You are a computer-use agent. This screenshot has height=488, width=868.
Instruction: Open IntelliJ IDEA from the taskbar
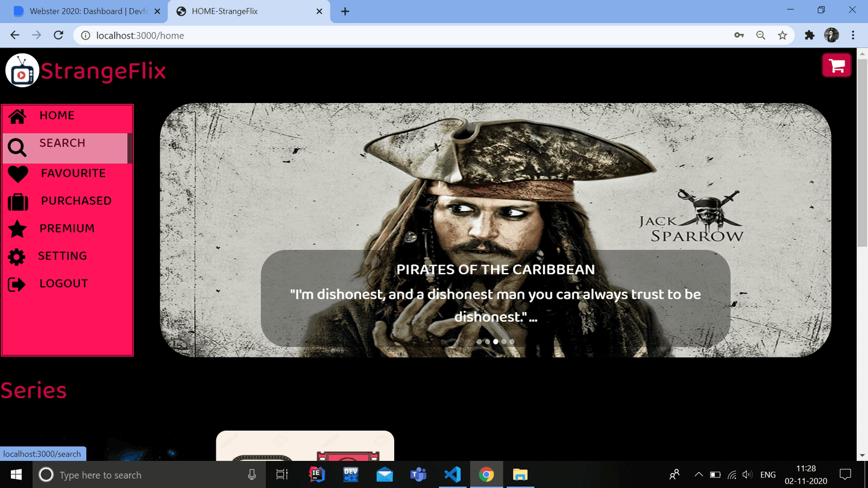317,475
